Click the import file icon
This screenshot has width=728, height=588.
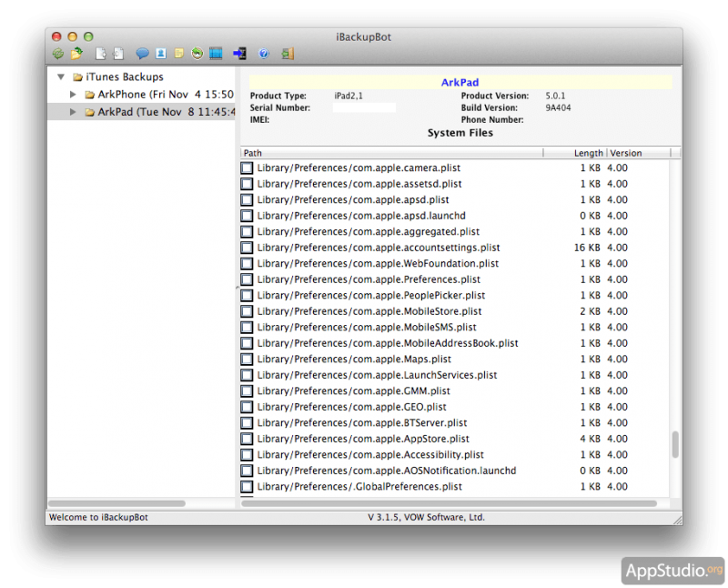[118, 54]
